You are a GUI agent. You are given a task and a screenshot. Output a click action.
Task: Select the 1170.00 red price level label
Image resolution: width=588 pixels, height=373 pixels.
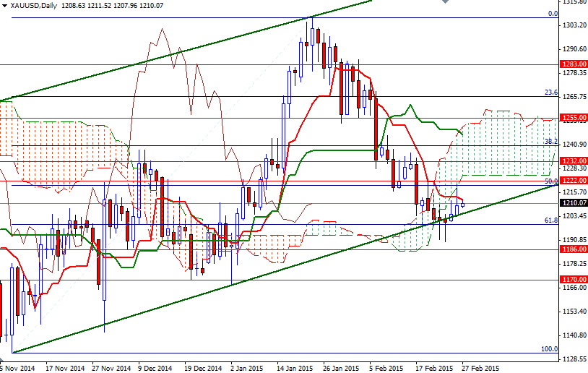574,279
